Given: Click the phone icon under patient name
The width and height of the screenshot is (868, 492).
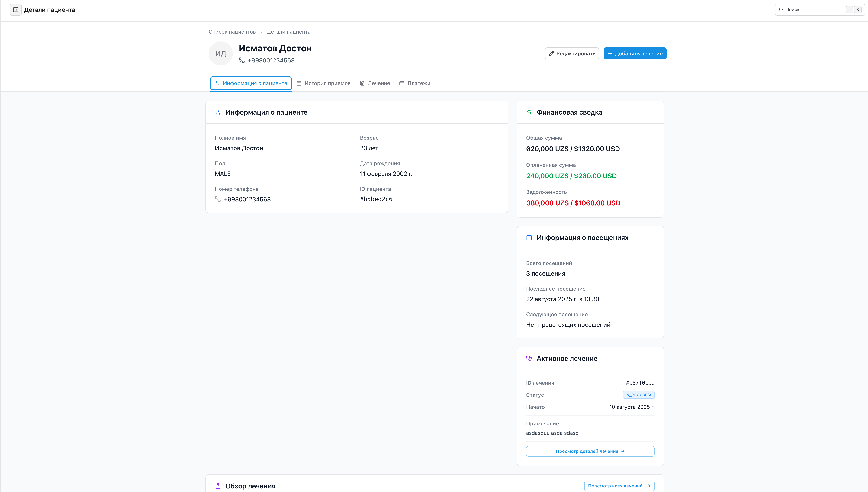Looking at the screenshot, I should [x=242, y=60].
